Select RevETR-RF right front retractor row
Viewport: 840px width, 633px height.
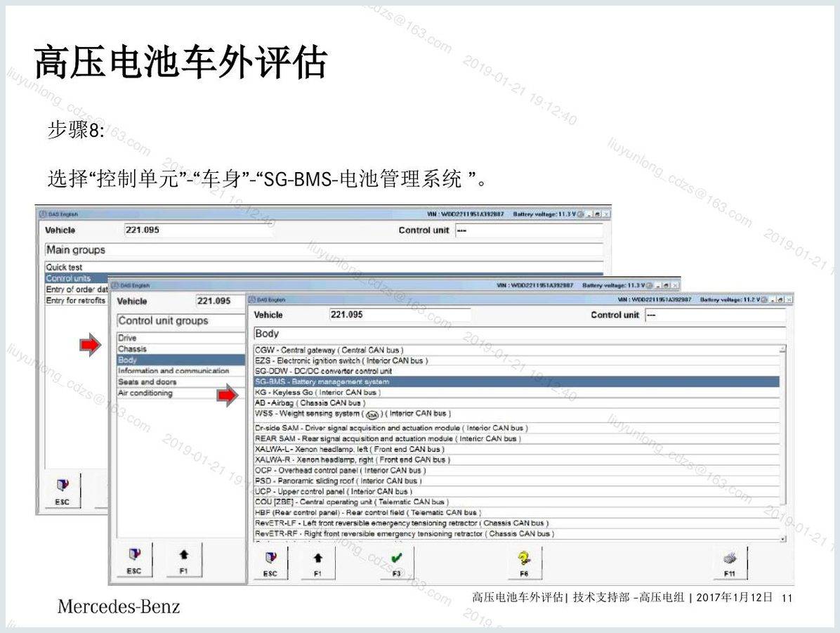click(x=516, y=533)
